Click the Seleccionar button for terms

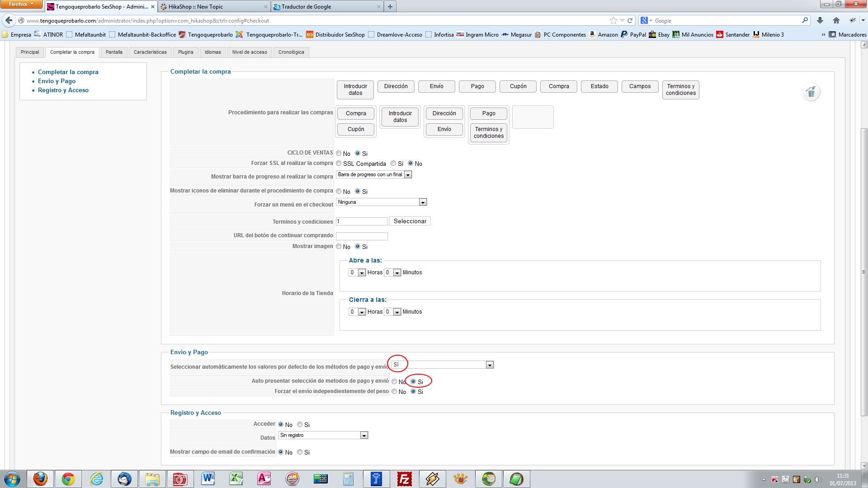410,221
